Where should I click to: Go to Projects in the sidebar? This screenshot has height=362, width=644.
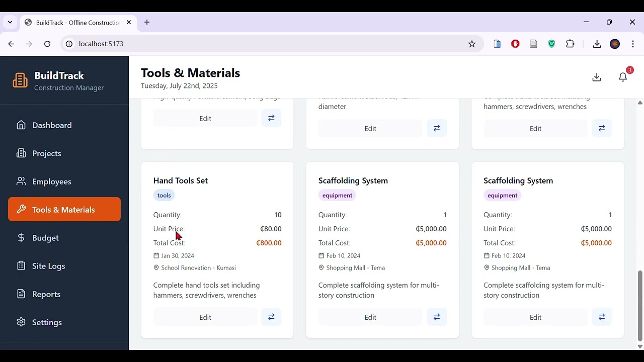coord(64,153)
